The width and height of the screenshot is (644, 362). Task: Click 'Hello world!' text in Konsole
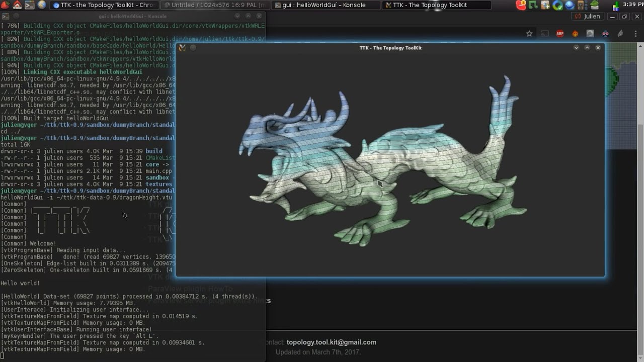pyautogui.click(x=20, y=283)
